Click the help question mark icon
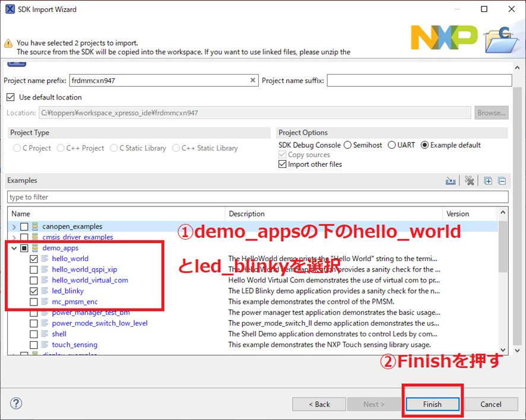The image size is (526, 420). (x=16, y=403)
